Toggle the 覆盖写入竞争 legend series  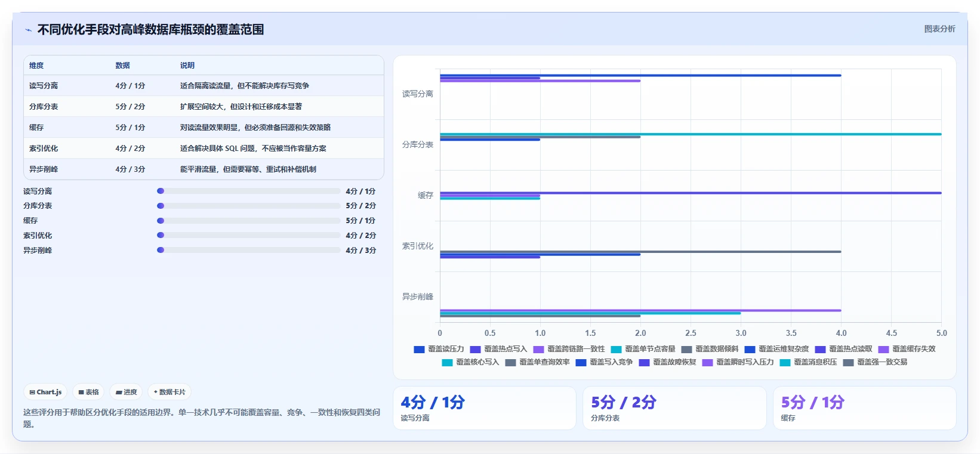[604, 362]
